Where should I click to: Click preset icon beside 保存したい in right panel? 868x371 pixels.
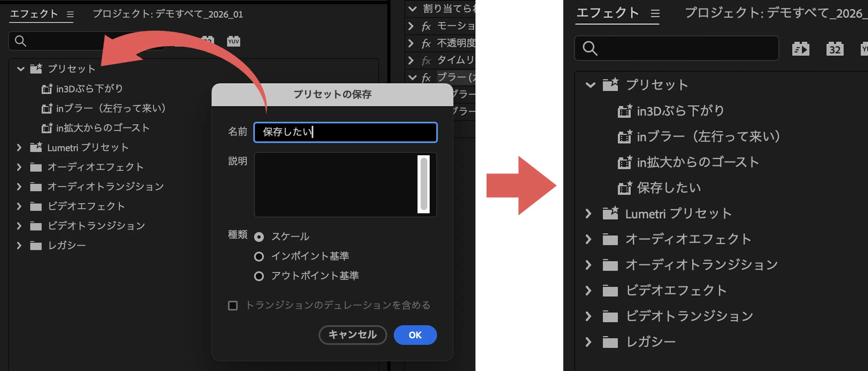[625, 188]
